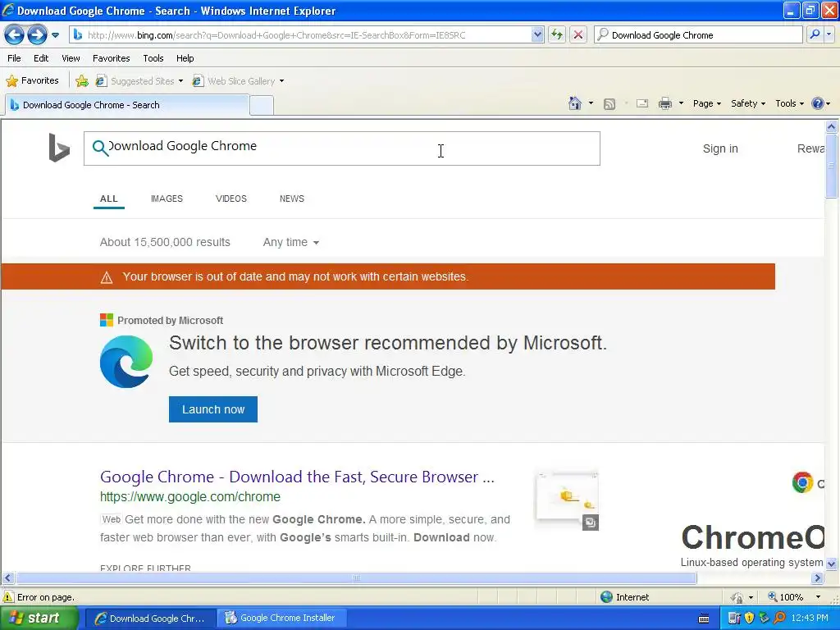The height and width of the screenshot is (630, 840).
Task: Open the View menu
Action: click(71, 58)
